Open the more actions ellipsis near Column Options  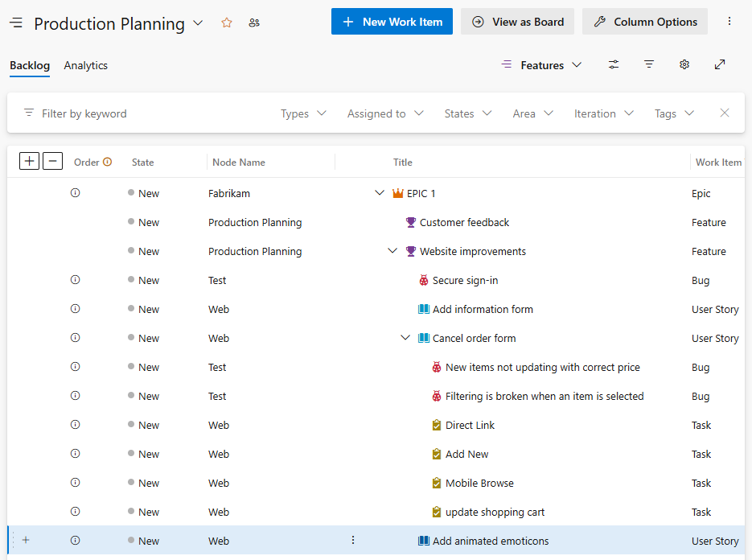tap(729, 21)
